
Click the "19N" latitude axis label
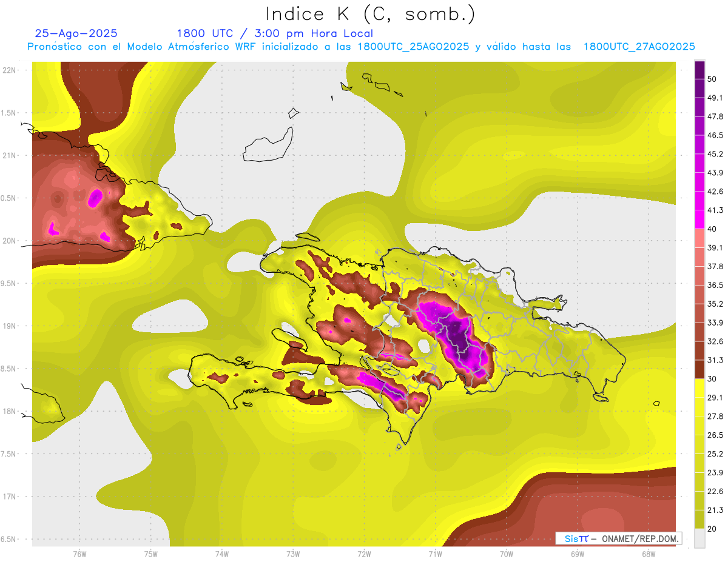pyautogui.click(x=9, y=326)
